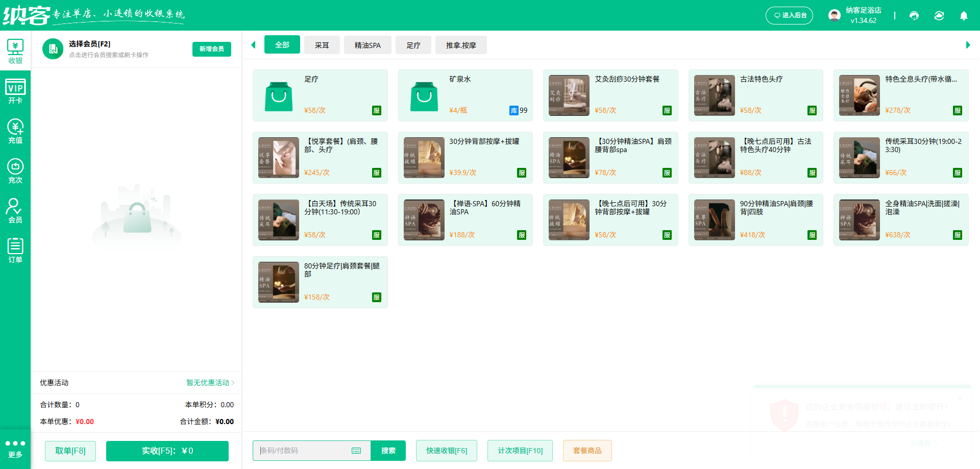Select the 【禅语·SPA】60分钟精油SPA thumbnail
Screen dimensions: 980x469
click(424, 220)
